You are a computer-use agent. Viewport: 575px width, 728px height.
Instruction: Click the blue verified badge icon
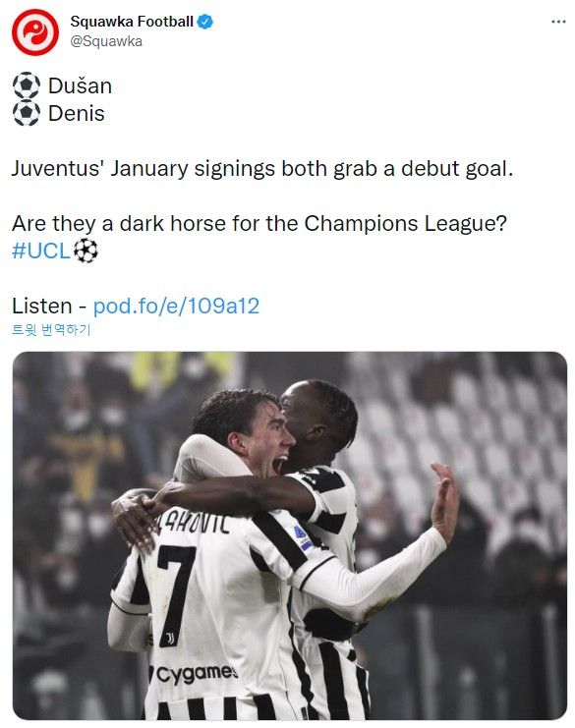(x=205, y=22)
